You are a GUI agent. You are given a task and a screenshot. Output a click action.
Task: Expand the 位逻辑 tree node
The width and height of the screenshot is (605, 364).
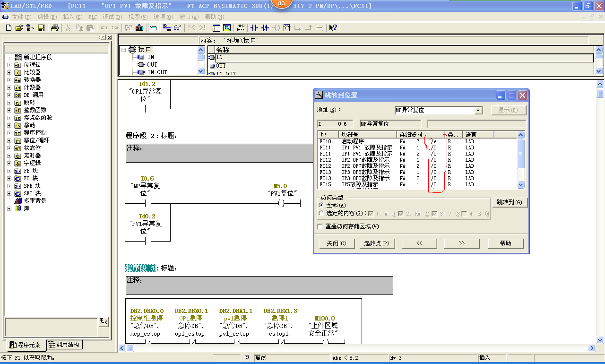tap(9, 65)
